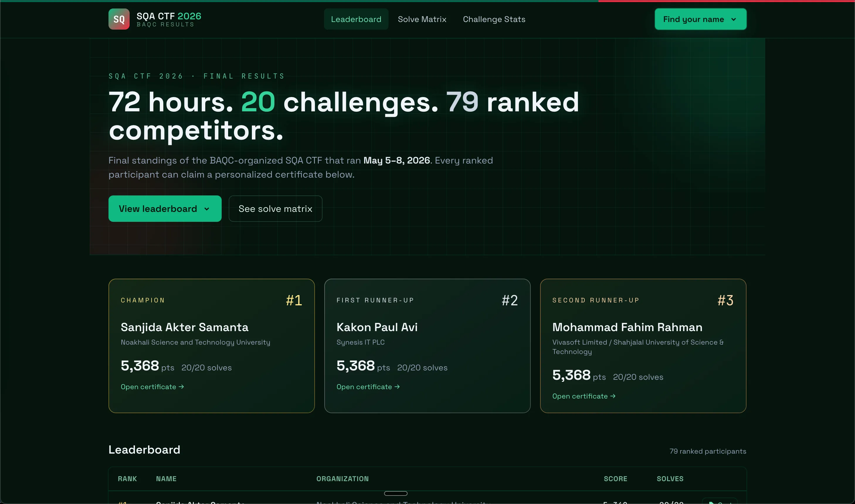
Task: Select the Champion #1 card name
Action: (x=184, y=327)
